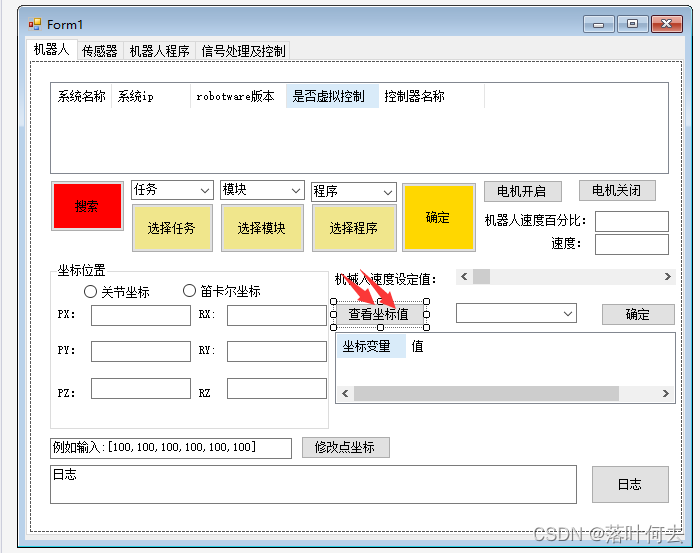Click the robotware版本 column header
The height and width of the screenshot is (553, 700).
coord(238,96)
